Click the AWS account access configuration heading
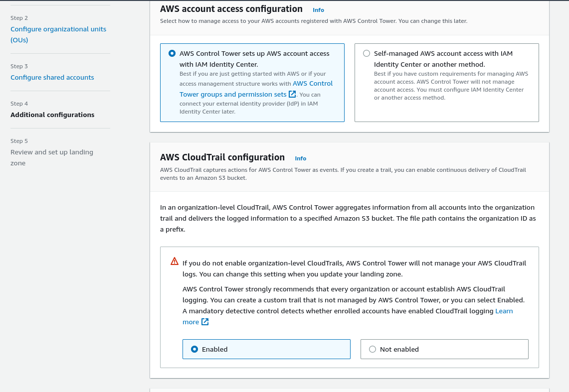The height and width of the screenshot is (392, 569). coord(231,9)
